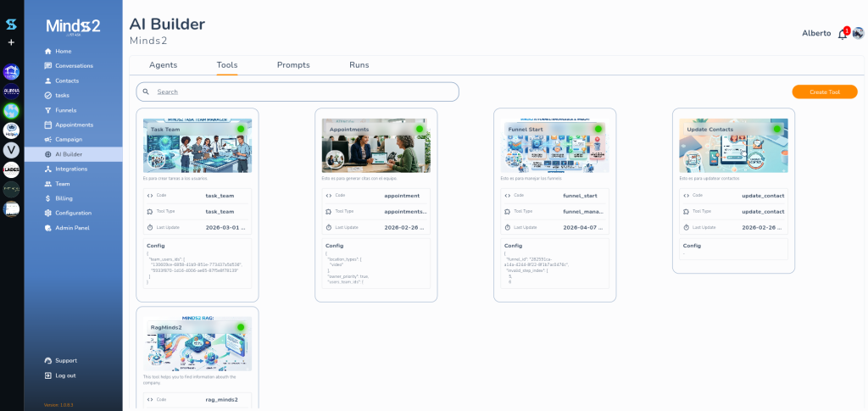Click 'Esto es para updatear contactos' description

pyautogui.click(x=709, y=179)
